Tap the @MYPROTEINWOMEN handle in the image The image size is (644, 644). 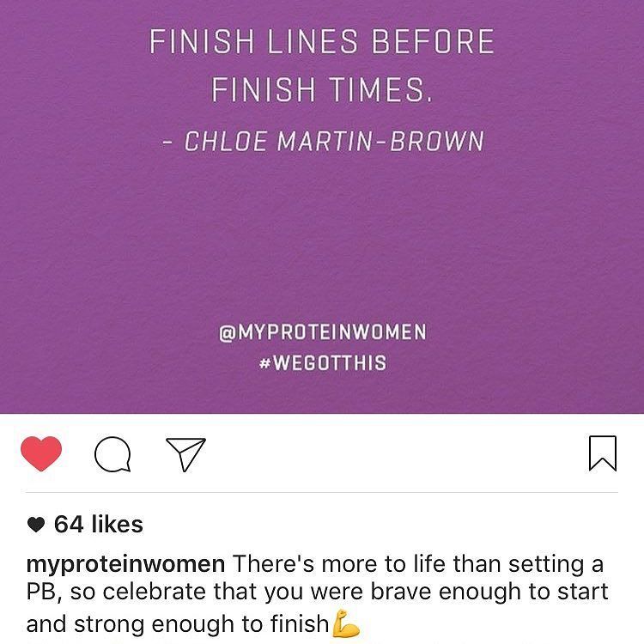pyautogui.click(x=323, y=332)
